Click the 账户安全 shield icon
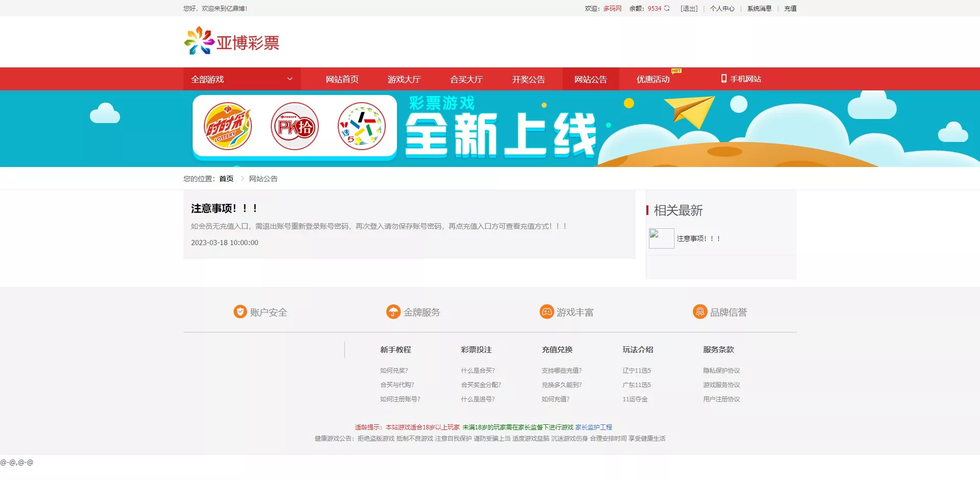This screenshot has width=980, height=480. tap(240, 311)
